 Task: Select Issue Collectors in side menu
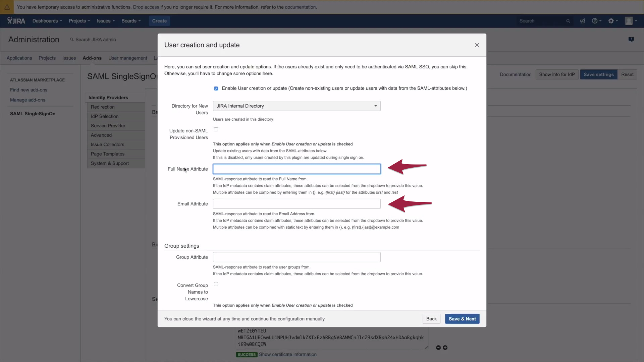click(116, 144)
